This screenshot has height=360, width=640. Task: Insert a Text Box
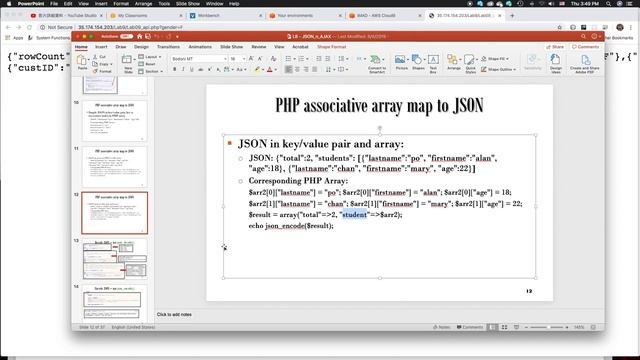click(433, 64)
